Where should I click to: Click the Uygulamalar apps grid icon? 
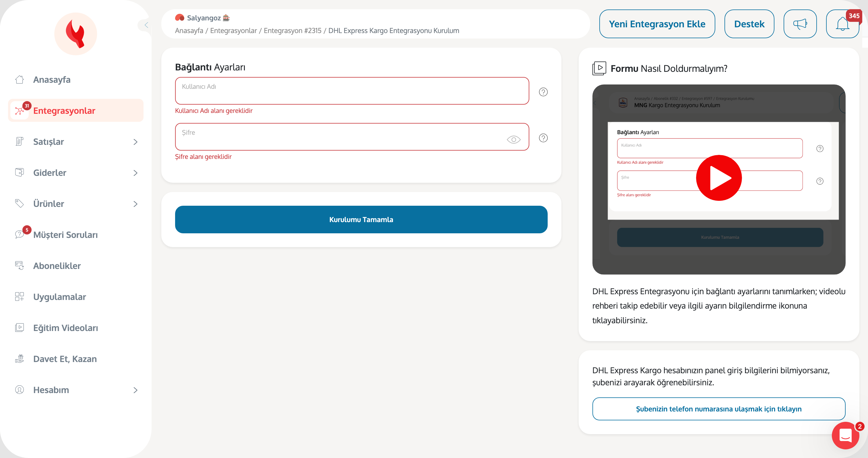click(20, 297)
